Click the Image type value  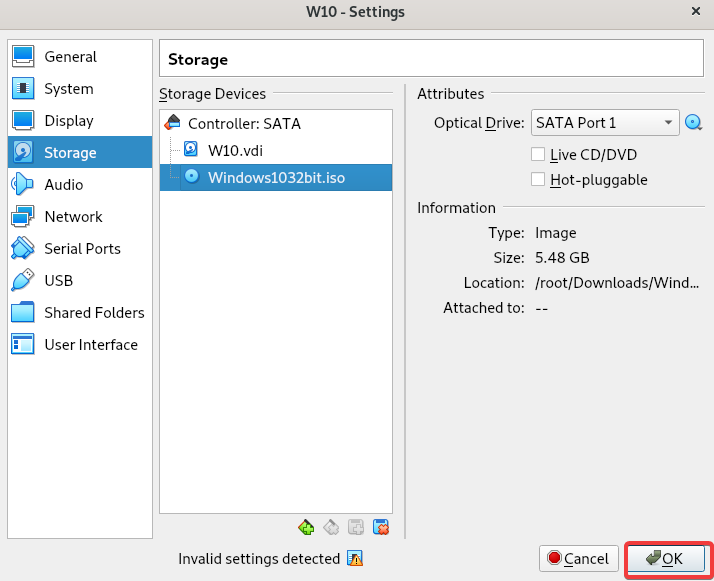coord(556,233)
